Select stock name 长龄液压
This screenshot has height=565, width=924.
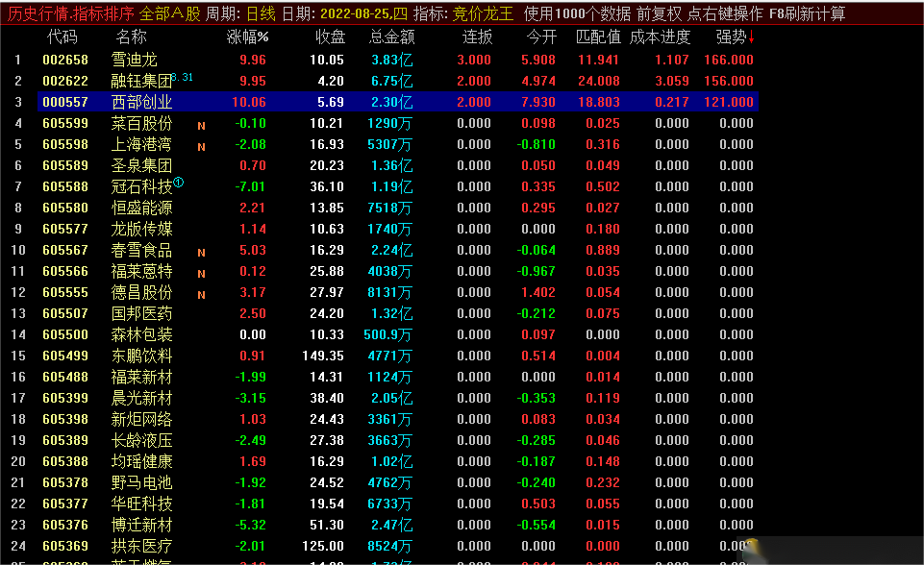tap(141, 441)
